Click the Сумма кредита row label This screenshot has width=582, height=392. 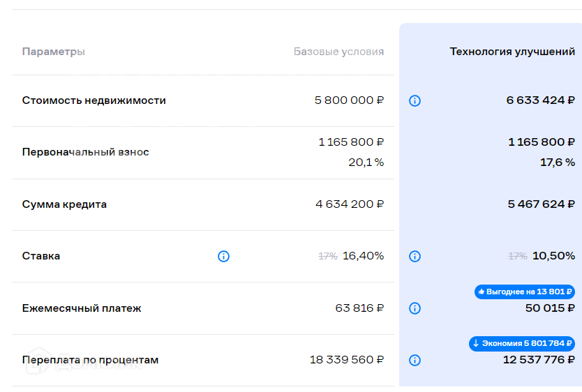[x=64, y=204]
